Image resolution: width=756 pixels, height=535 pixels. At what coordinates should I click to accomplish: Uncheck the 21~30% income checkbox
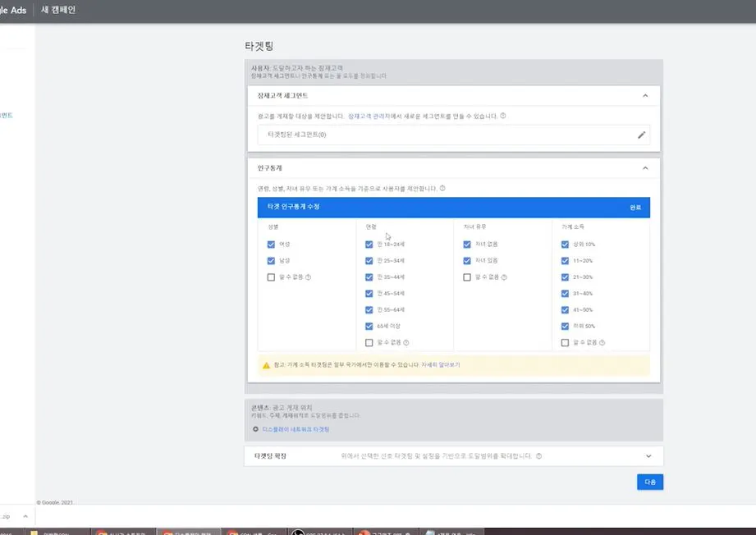pos(565,277)
